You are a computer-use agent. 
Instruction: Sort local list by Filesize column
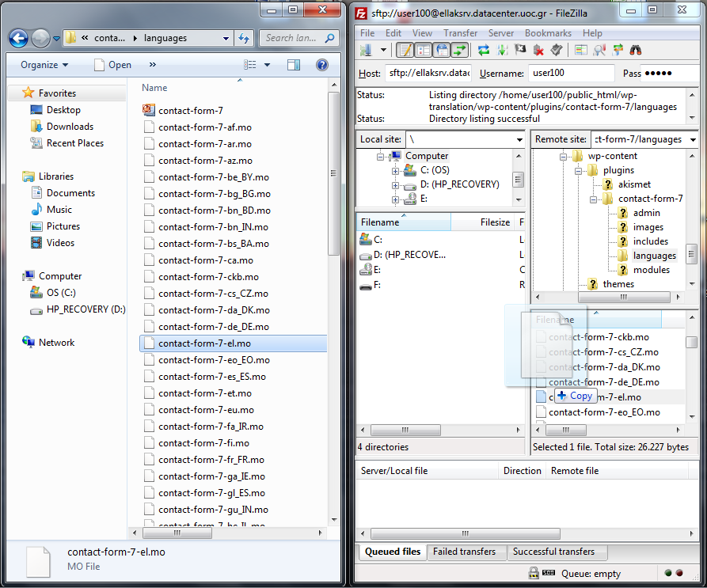pyautogui.click(x=484, y=222)
